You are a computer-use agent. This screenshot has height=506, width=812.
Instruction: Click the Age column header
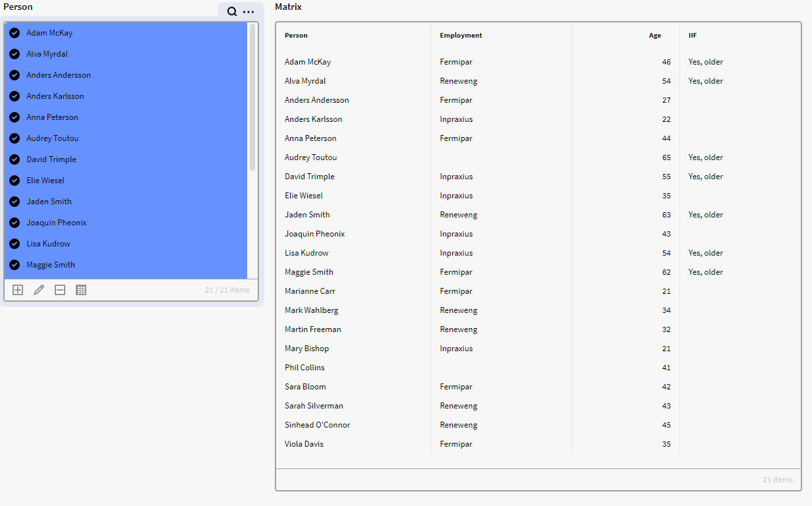[654, 36]
